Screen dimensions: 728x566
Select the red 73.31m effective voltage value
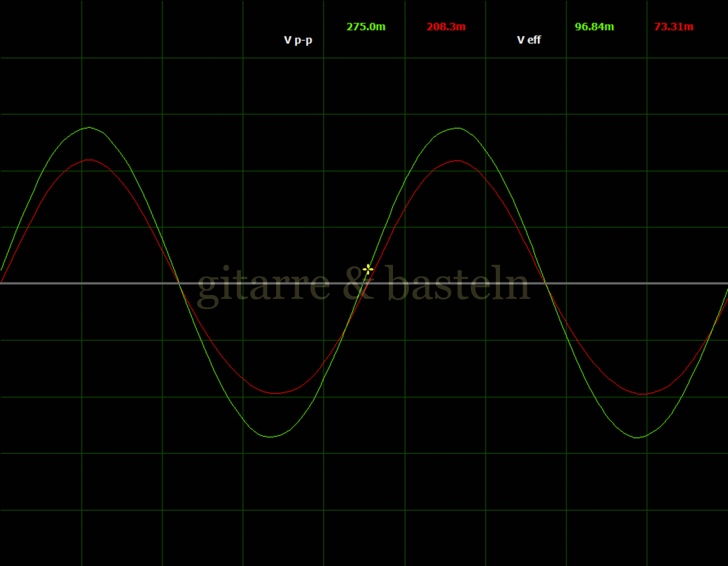[x=673, y=27]
